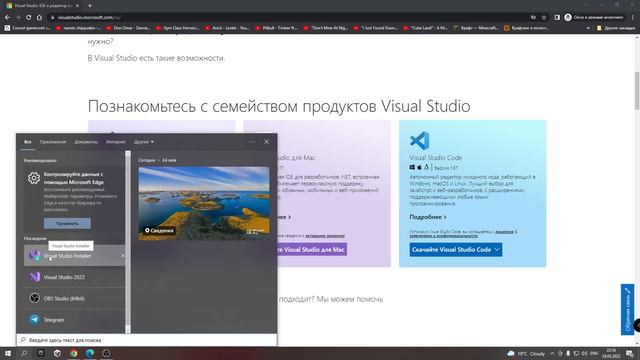Expand the Скачайте Visual Studio Code dropdown arrow
This screenshot has width=640, height=360.
tap(497, 249)
